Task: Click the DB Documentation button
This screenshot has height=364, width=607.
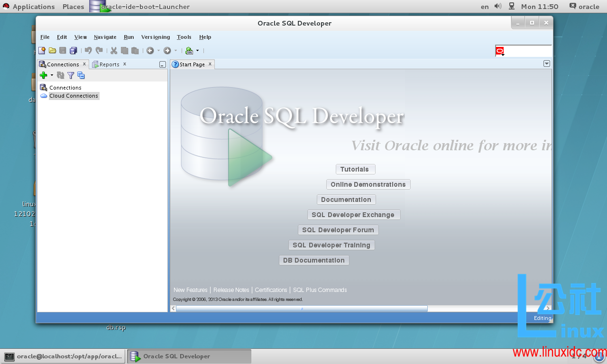Action: [x=314, y=260]
